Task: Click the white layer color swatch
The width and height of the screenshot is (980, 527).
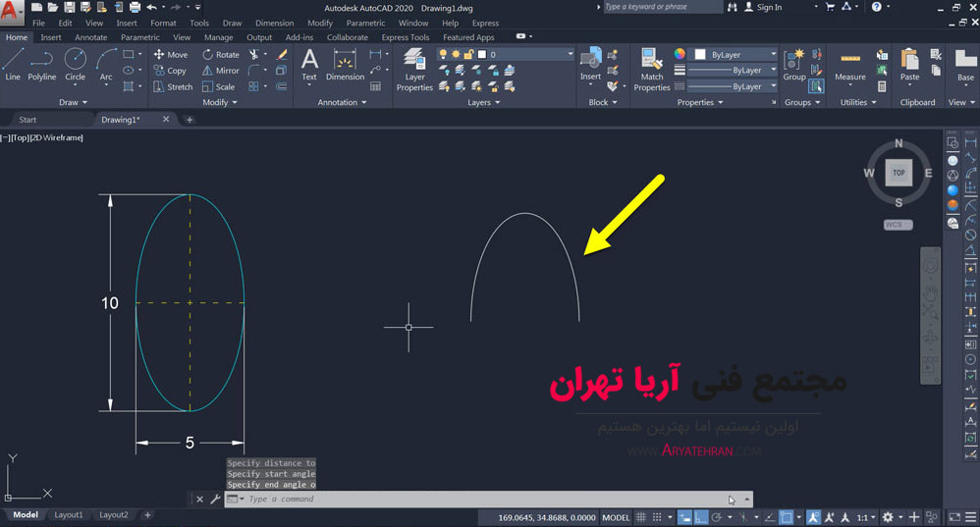Action: (482, 54)
